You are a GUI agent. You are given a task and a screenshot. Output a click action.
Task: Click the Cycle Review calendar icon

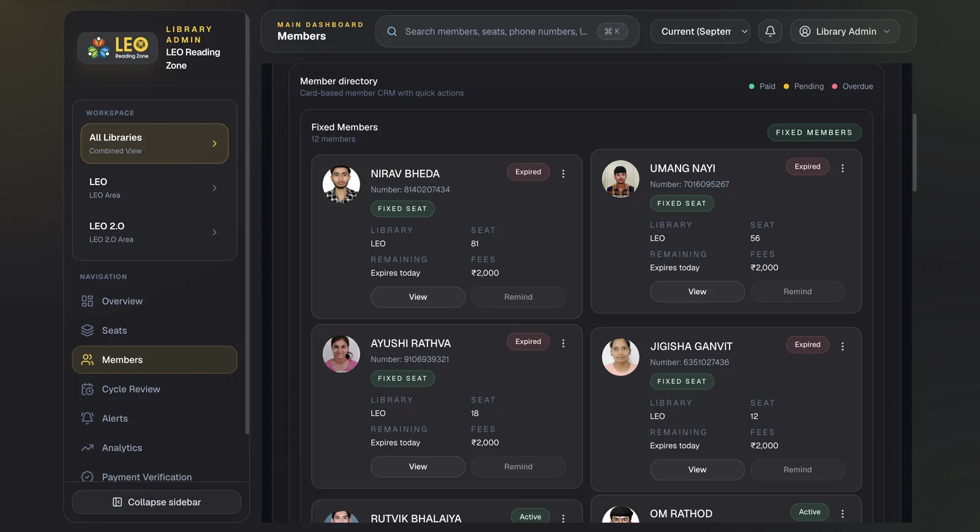coord(88,389)
